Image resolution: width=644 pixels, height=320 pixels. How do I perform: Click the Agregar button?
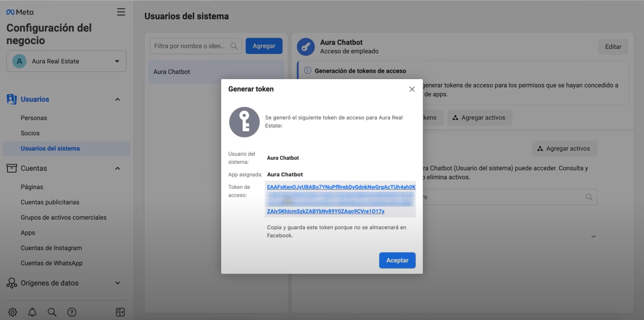(x=264, y=46)
